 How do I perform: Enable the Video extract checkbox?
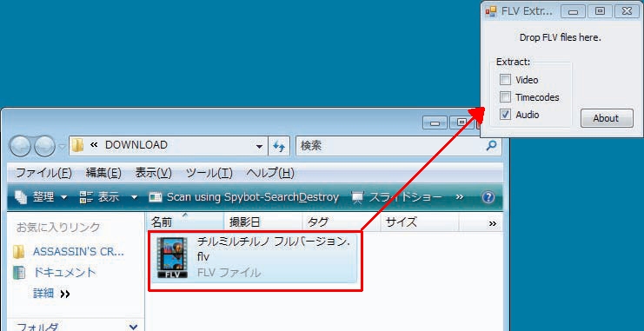505,80
